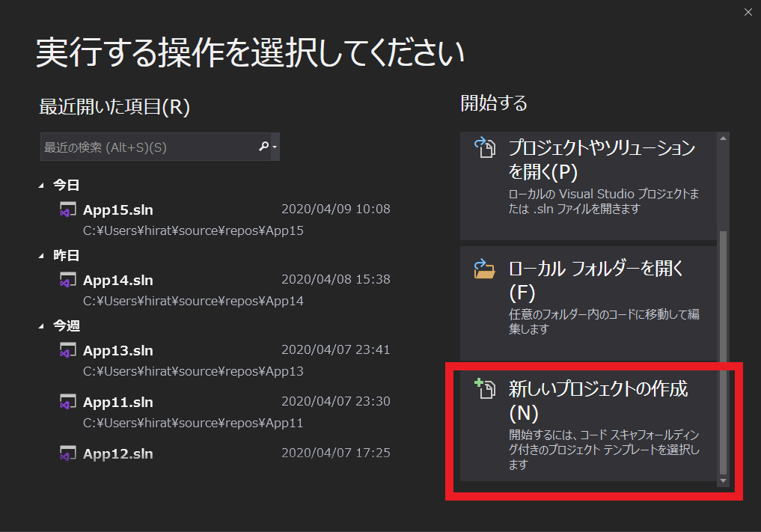Click the start panel scrollbar thumb
The width and height of the screenshot is (761, 532).
pos(723,352)
